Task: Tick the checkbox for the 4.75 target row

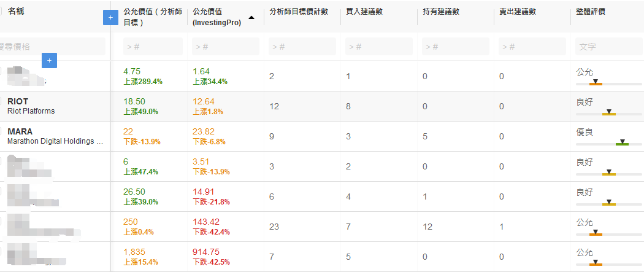Action: tap(2, 76)
